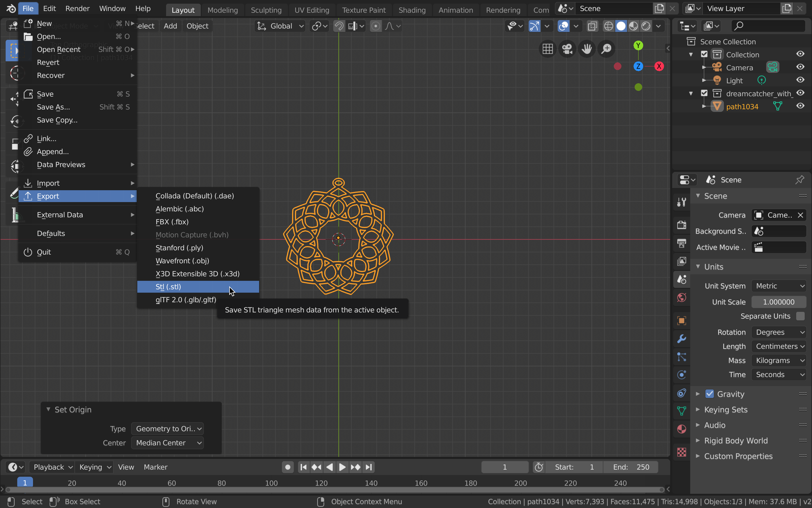Toggle camera view icon in viewport
Image resolution: width=812 pixels, height=508 pixels.
coord(567,49)
